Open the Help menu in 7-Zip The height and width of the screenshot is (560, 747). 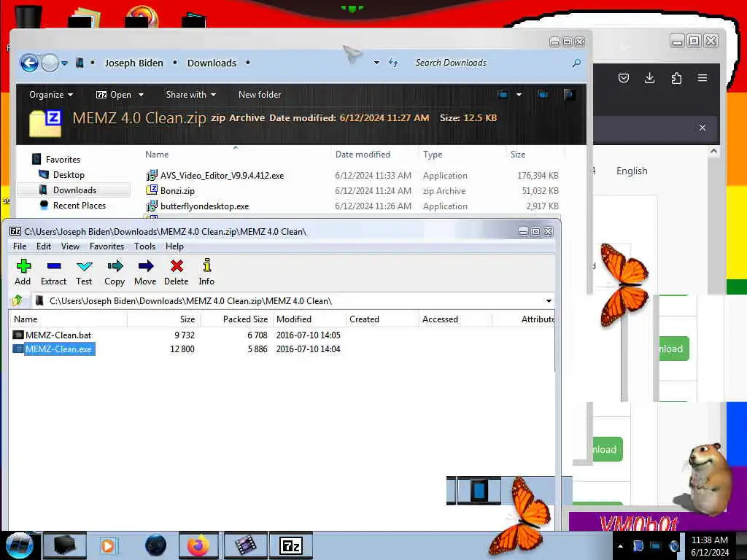174,246
